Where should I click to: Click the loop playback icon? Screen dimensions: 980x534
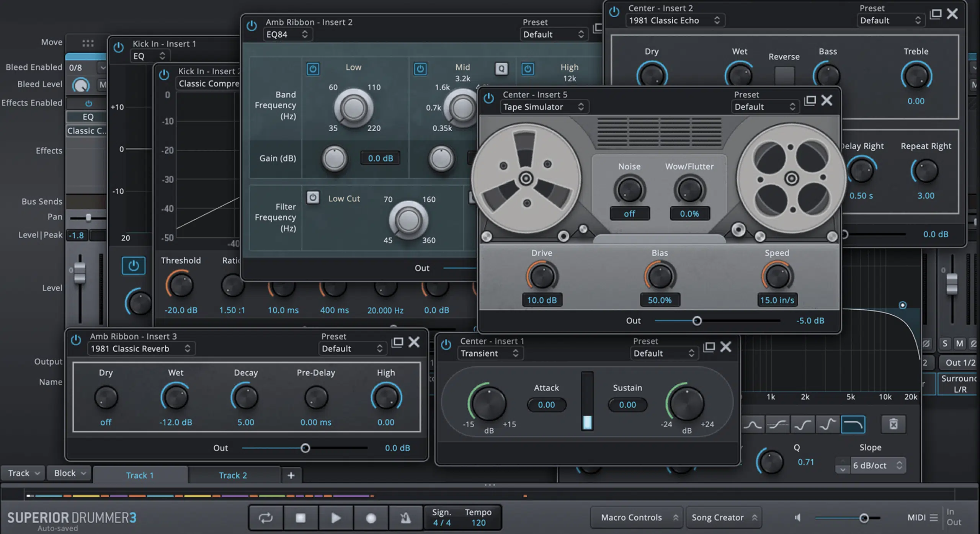tap(266, 518)
